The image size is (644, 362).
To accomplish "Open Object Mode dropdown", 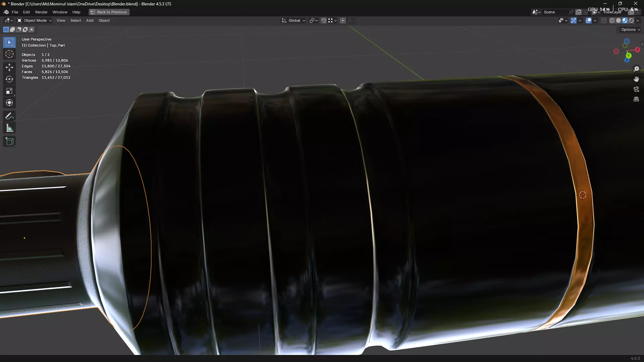I will point(35,20).
